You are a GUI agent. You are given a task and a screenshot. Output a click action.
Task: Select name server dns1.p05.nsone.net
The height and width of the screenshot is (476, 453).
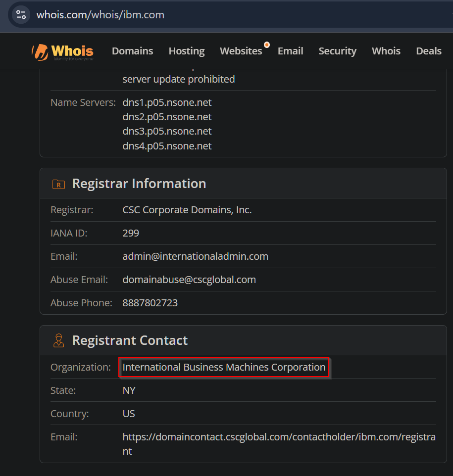click(x=167, y=102)
